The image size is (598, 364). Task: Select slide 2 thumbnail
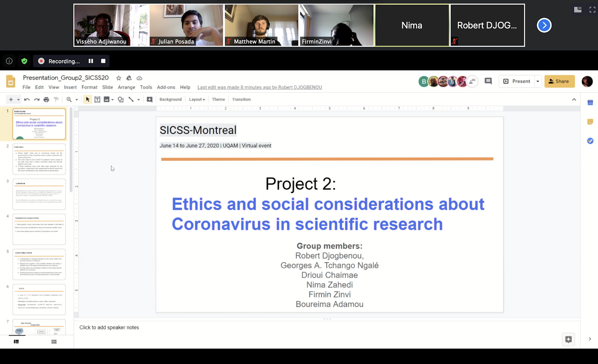click(x=39, y=159)
